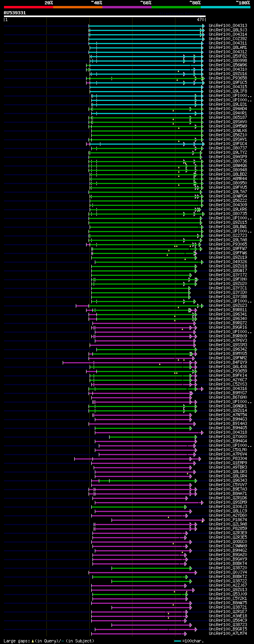Screen dimensions: 254x644
Task: Click hit label UniRef100_Q8GWI7
Action: [x=228, y=271]
